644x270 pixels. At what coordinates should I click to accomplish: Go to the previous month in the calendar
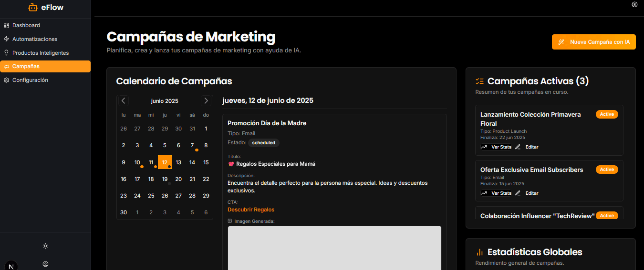pyautogui.click(x=124, y=100)
